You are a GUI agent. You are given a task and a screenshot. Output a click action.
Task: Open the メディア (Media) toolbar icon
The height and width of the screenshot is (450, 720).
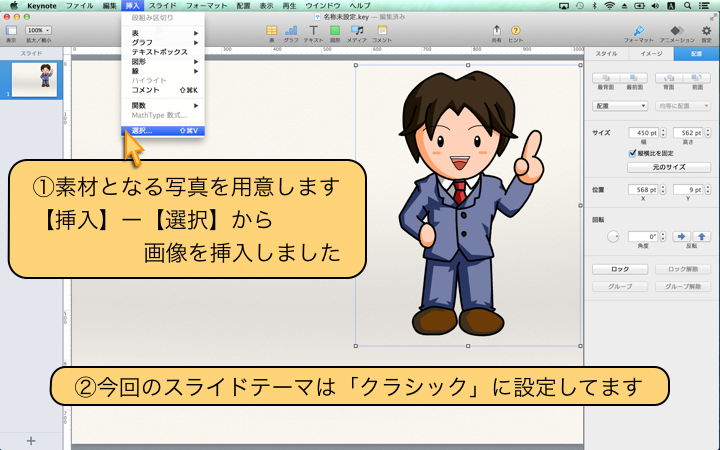(357, 31)
